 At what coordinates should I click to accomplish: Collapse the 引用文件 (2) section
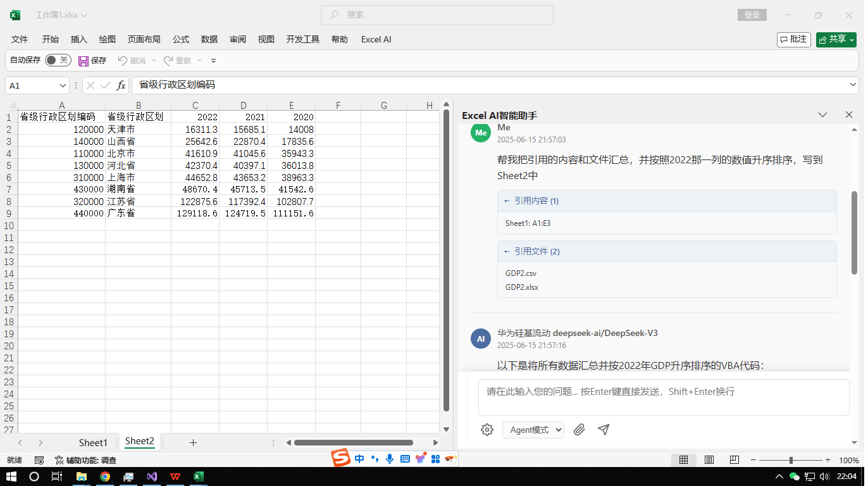667,251
